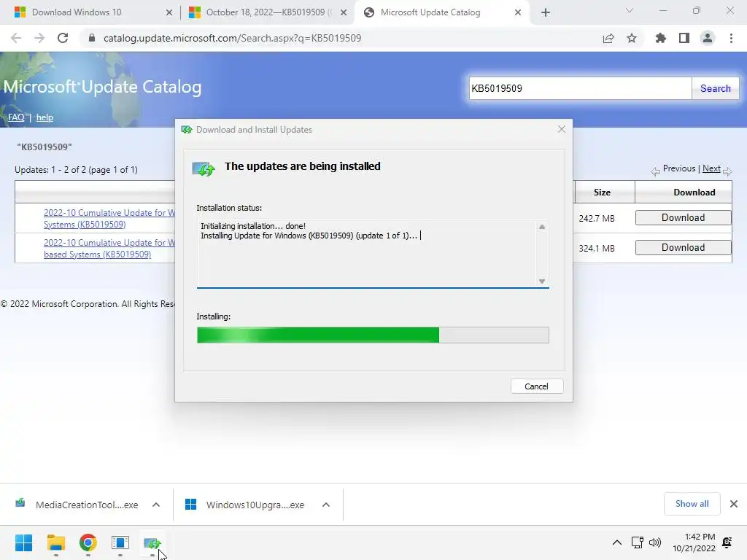The width and height of the screenshot is (747, 560).
Task: Click the "KB5019509" search term heading
Action: pyautogui.click(x=44, y=147)
